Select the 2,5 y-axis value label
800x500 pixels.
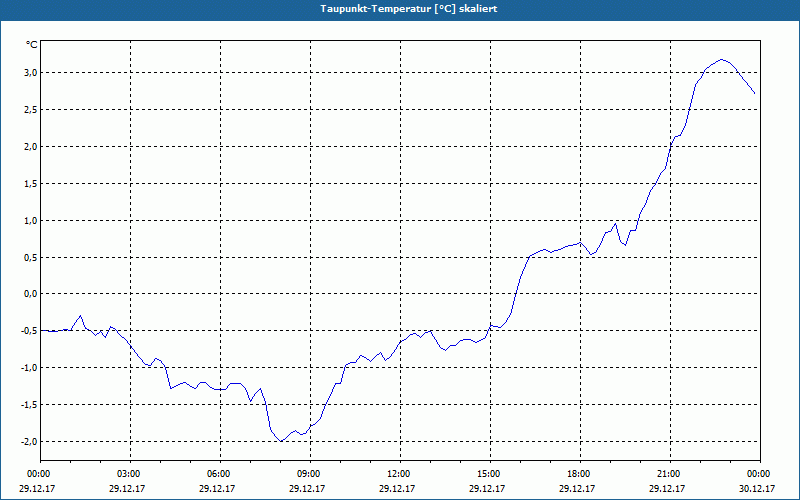tap(31, 110)
